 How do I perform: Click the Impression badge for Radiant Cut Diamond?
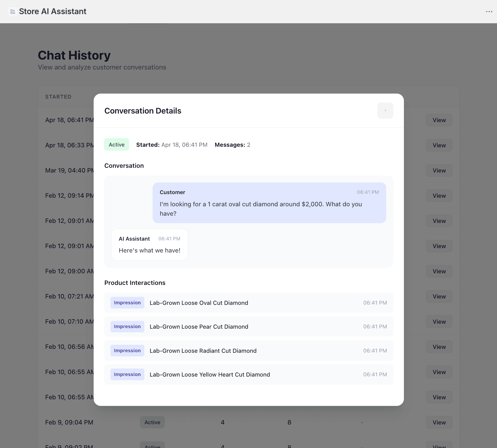127,350
